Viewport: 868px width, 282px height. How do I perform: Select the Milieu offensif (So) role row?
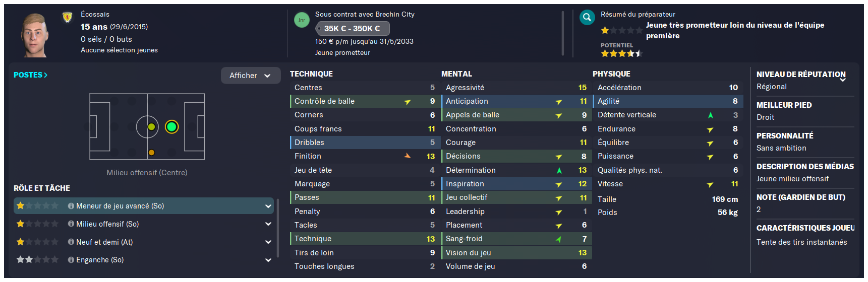pos(144,224)
